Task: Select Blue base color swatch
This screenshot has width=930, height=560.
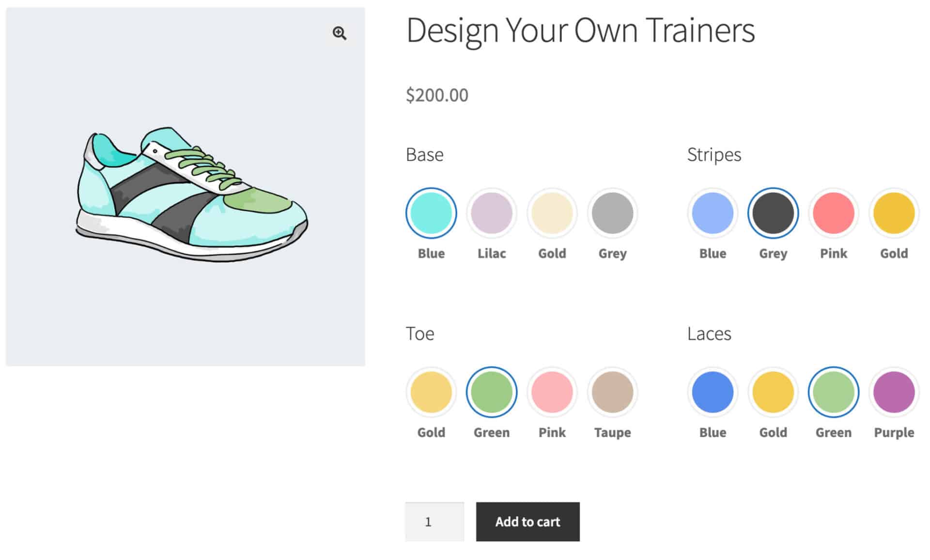Action: 431,213
